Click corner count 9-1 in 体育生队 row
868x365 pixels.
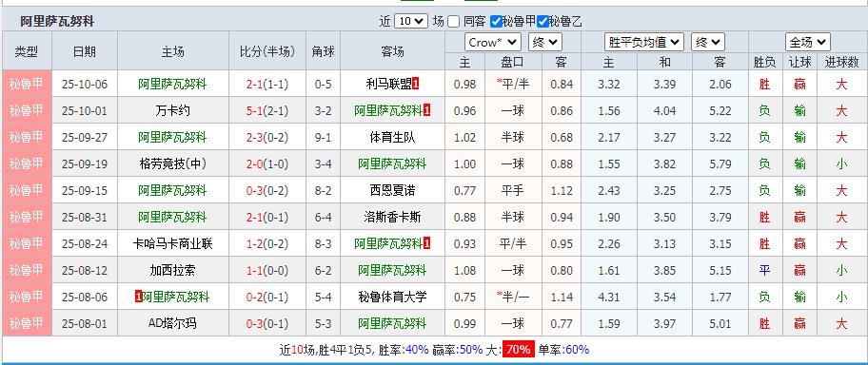323,138
